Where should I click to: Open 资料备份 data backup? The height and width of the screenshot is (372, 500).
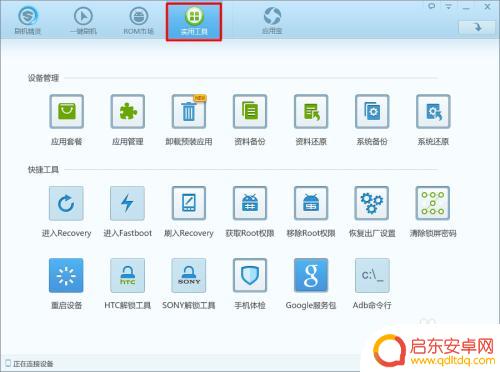(x=250, y=112)
